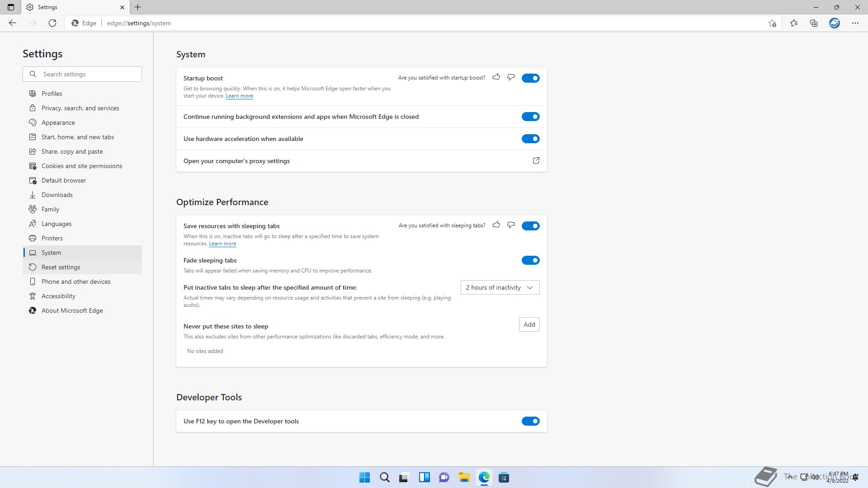Click thumbs down for sleeping tabs
Screen dimensions: 868x488
coord(511,225)
